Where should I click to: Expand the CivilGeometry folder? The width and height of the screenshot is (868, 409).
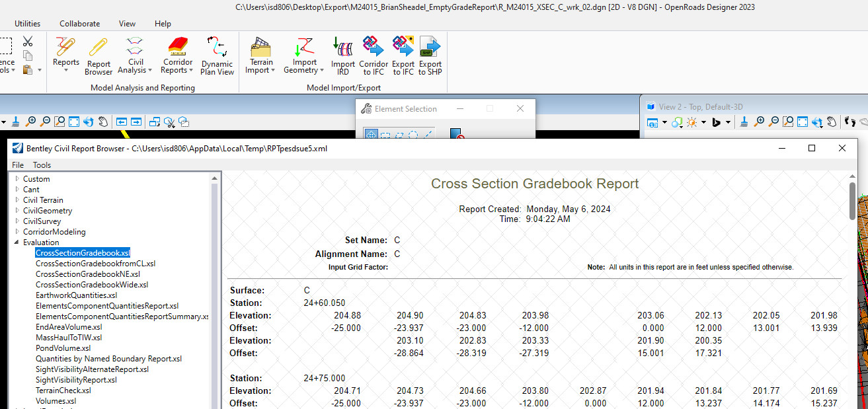click(x=17, y=211)
